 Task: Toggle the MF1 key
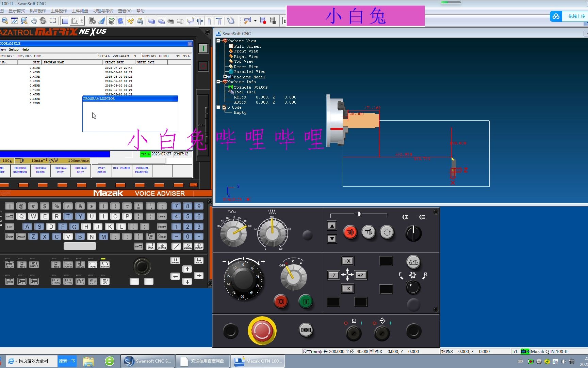pyautogui.click(x=22, y=264)
